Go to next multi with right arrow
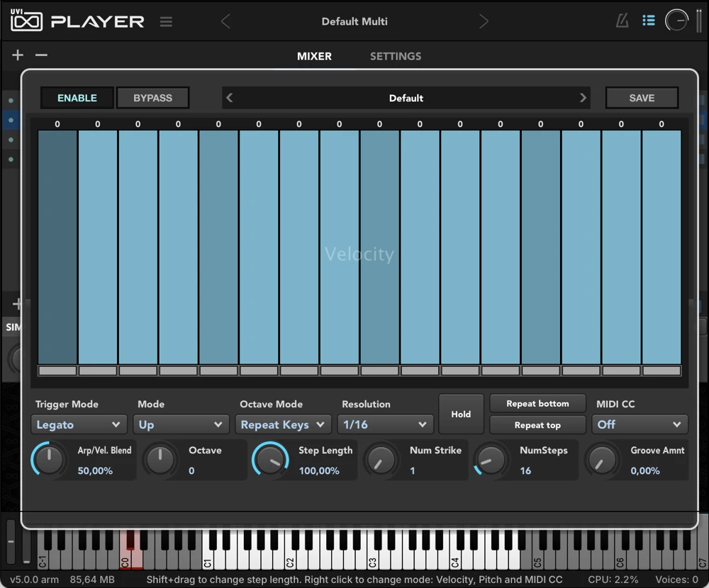This screenshot has width=709, height=588. (484, 21)
